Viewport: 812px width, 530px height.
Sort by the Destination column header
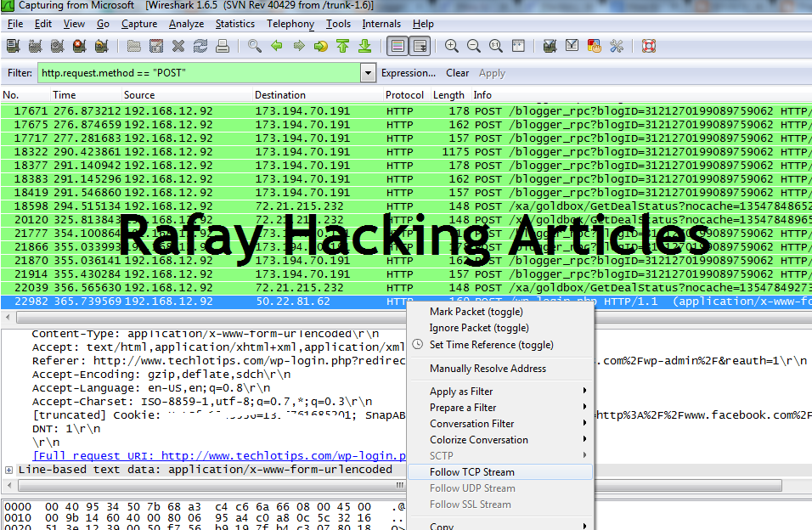coord(318,95)
